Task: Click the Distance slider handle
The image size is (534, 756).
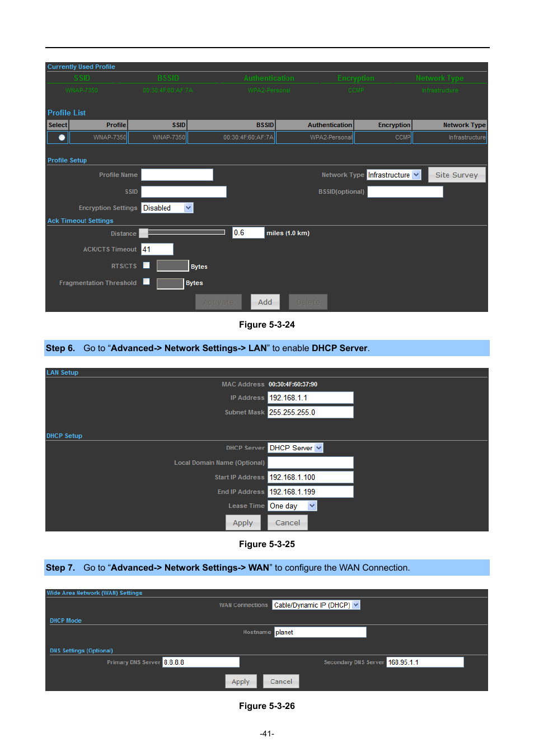Action: click(x=144, y=233)
